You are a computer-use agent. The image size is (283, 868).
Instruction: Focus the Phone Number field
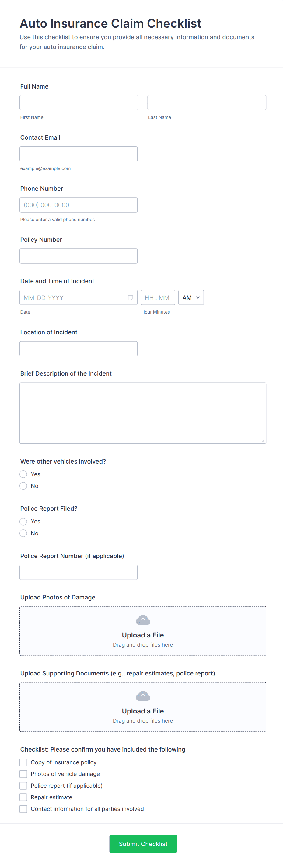(79, 205)
